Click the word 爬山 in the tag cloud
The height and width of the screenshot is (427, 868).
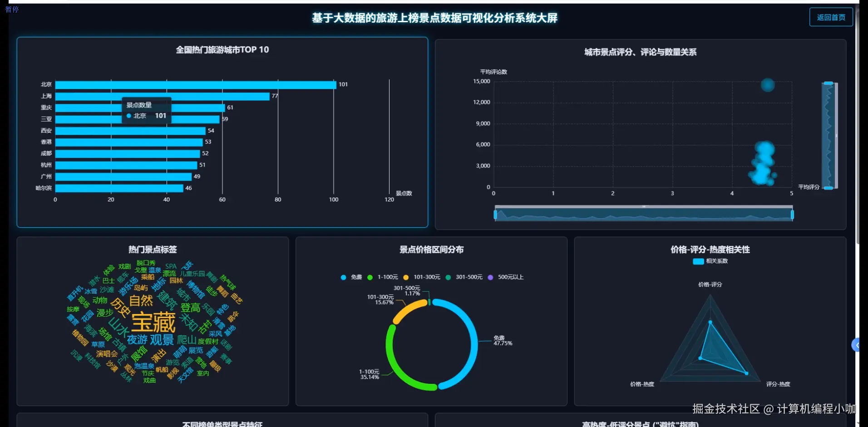[x=187, y=339]
